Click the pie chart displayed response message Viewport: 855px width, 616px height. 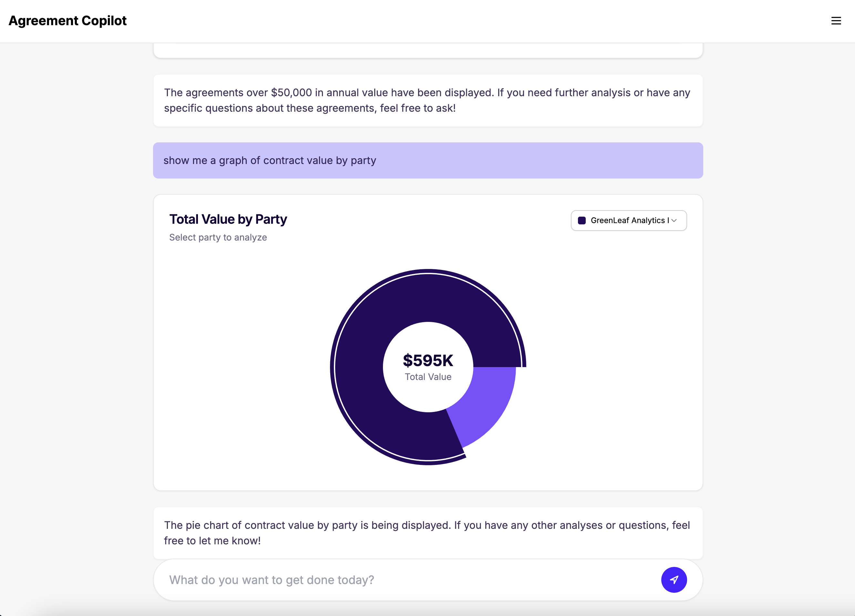click(x=428, y=533)
